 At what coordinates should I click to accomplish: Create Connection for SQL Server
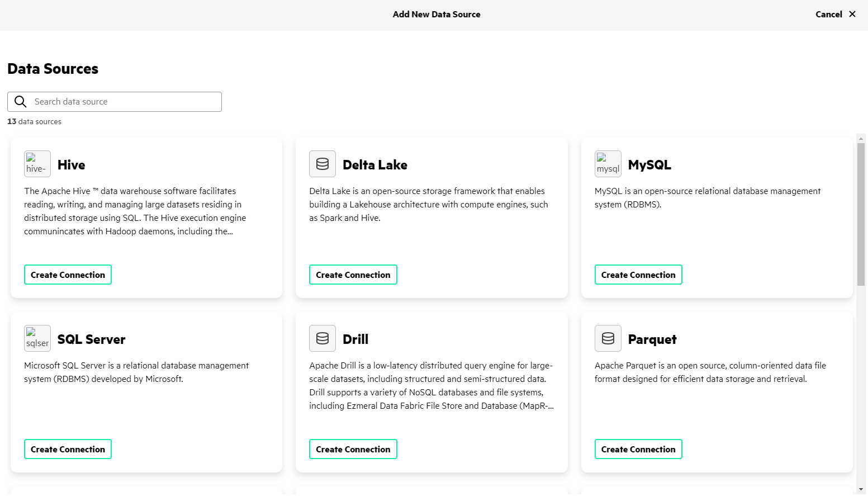tap(68, 449)
